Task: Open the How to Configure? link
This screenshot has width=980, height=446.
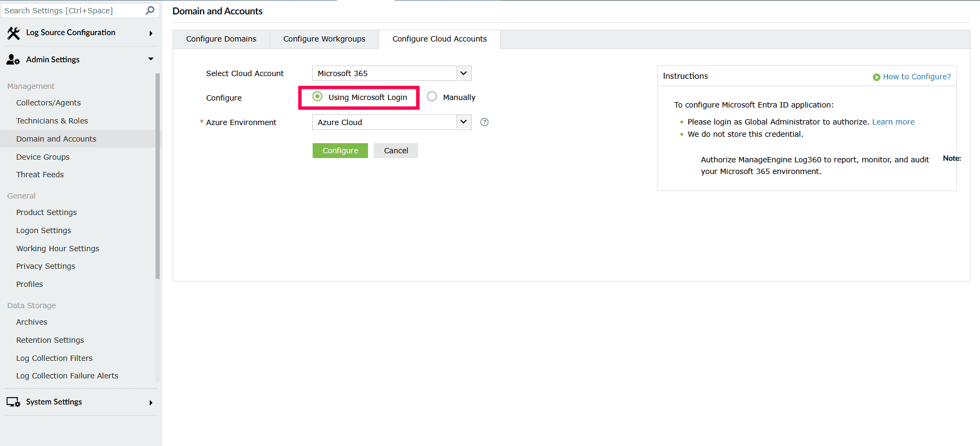Action: [x=917, y=77]
